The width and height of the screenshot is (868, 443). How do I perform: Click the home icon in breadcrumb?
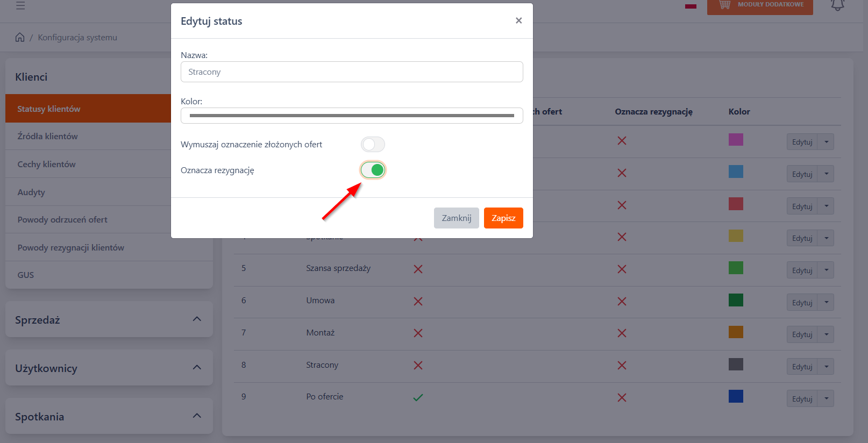point(20,37)
